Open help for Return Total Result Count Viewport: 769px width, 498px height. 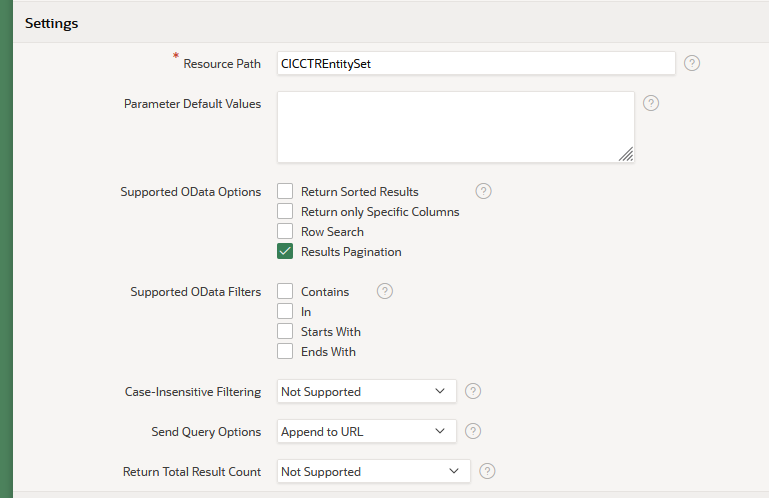[487, 472]
